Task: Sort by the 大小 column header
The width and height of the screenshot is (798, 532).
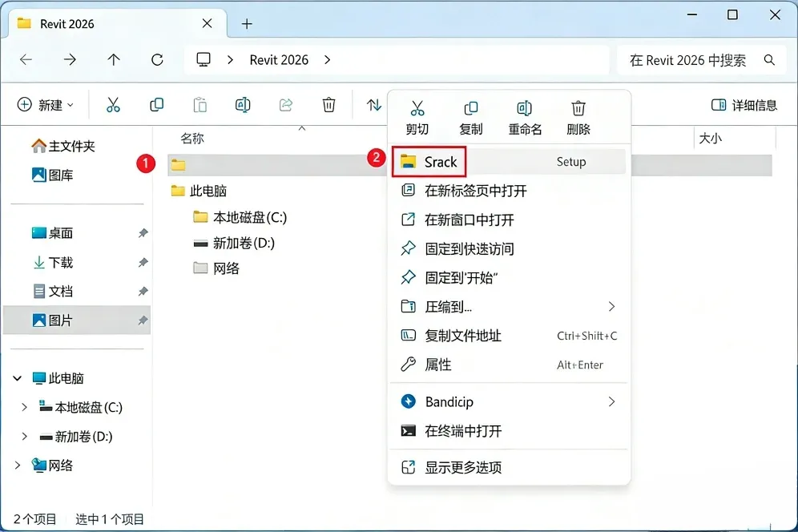Action: coord(711,139)
